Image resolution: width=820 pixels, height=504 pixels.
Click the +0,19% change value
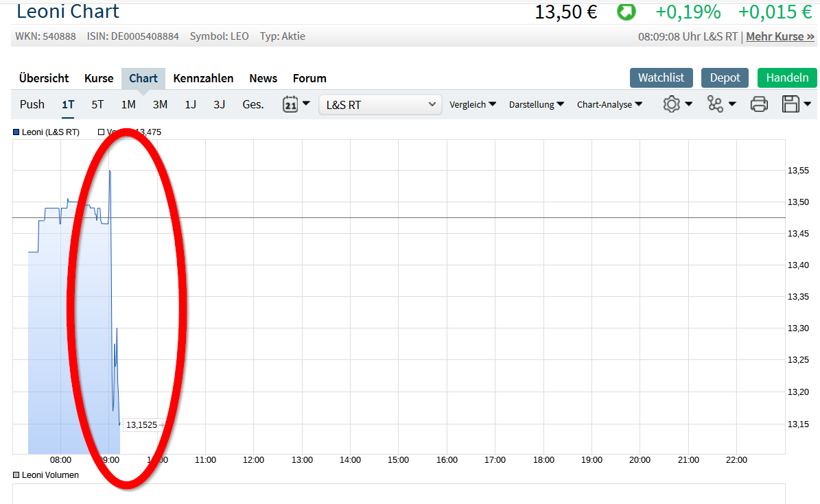click(688, 12)
